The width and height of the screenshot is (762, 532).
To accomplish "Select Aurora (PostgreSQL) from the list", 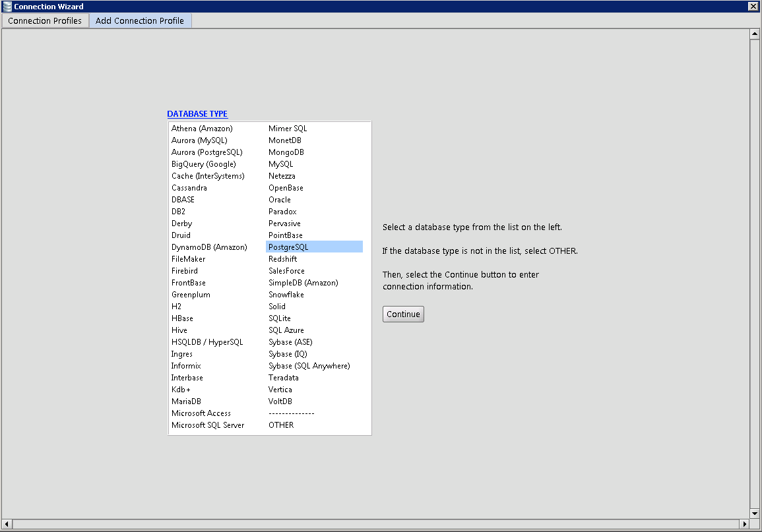I will (x=207, y=152).
